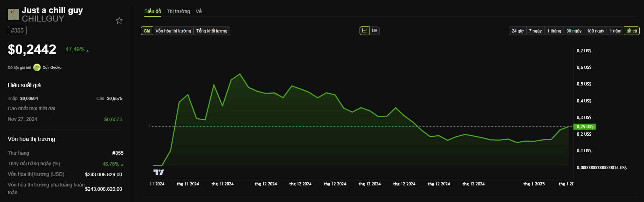Select the Giá price toggle
Viewport: 644px width, 202px height.
147,31
